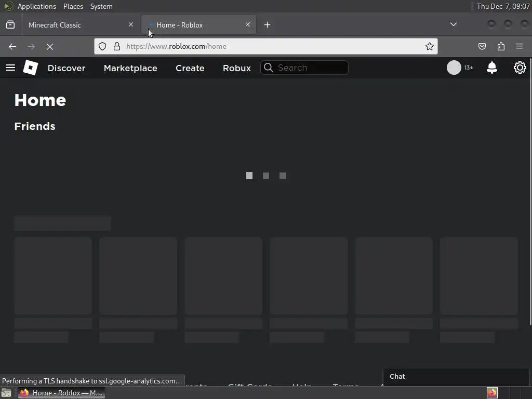
Task: Expand the list all tabs chevron
Action: coord(453,24)
